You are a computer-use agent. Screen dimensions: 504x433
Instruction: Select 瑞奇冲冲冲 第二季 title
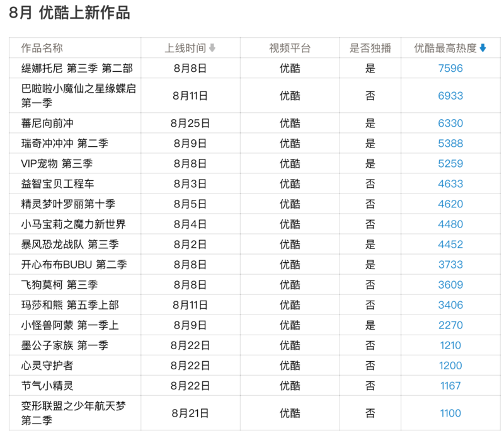[x=65, y=143]
